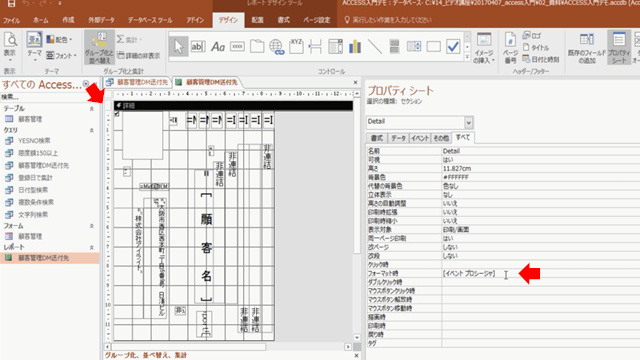The width and height of the screenshot is (640, 360).
Task: Collapse the クエリ group in navigation pane
Action: pos(91,130)
